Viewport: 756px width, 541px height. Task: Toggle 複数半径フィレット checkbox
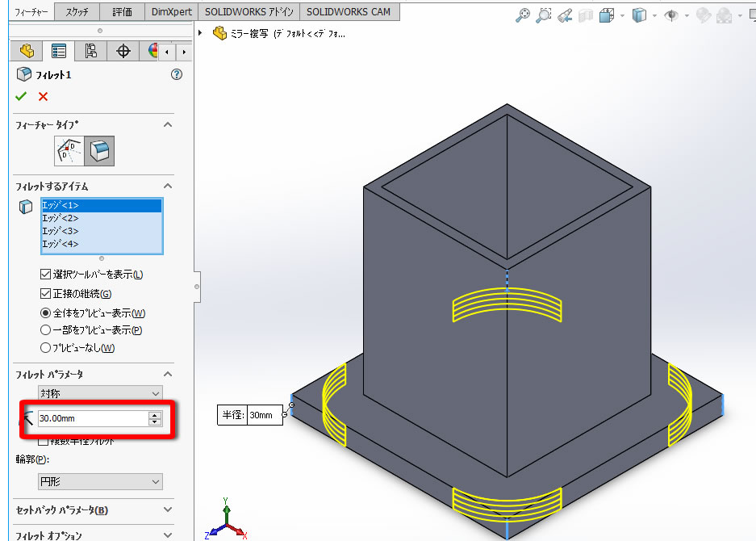point(44,441)
